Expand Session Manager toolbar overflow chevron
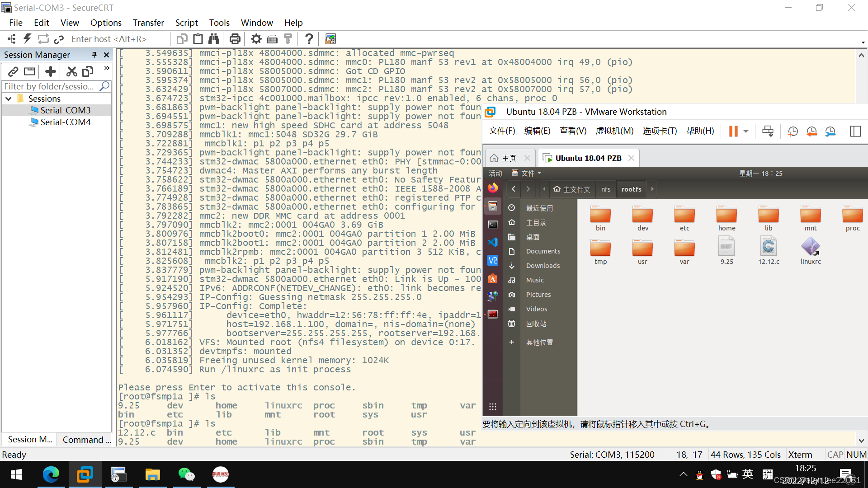Viewport: 868px width, 488px height. tap(107, 69)
